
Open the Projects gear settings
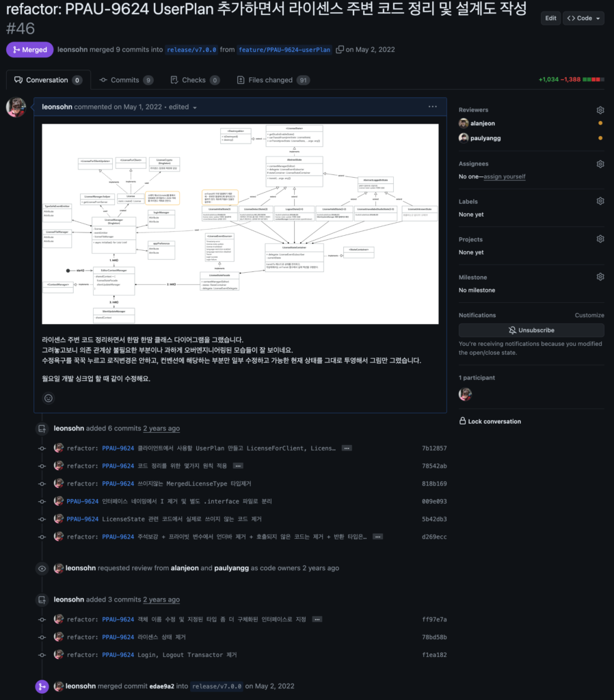pyautogui.click(x=600, y=239)
